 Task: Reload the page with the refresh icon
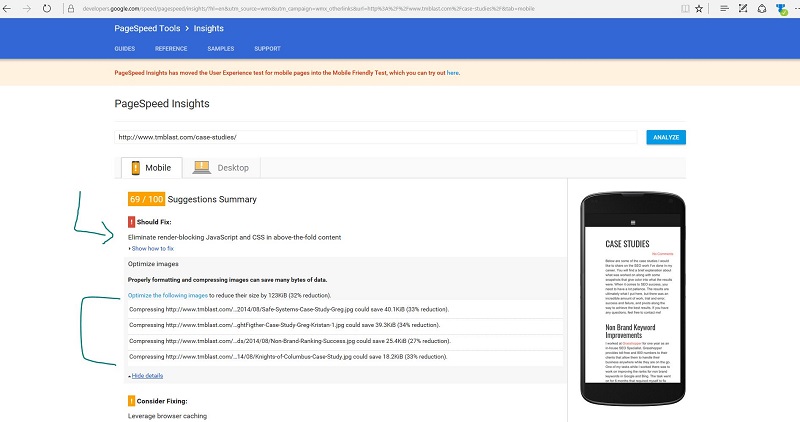click(x=47, y=9)
